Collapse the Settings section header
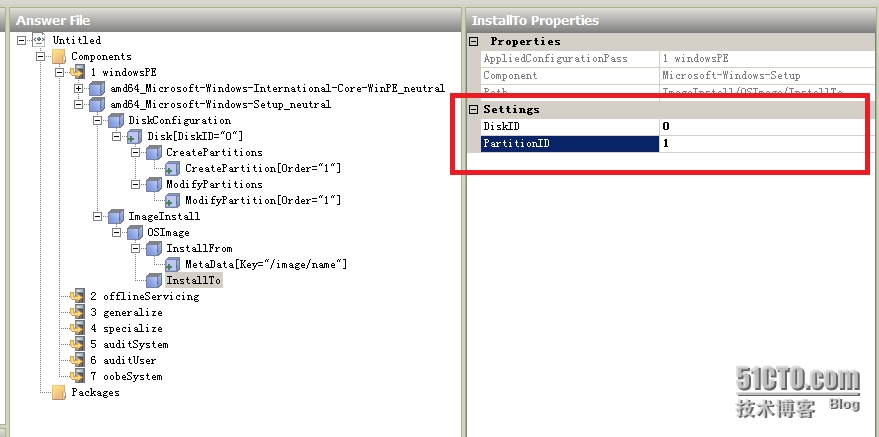The height and width of the screenshot is (437, 879). click(x=474, y=109)
